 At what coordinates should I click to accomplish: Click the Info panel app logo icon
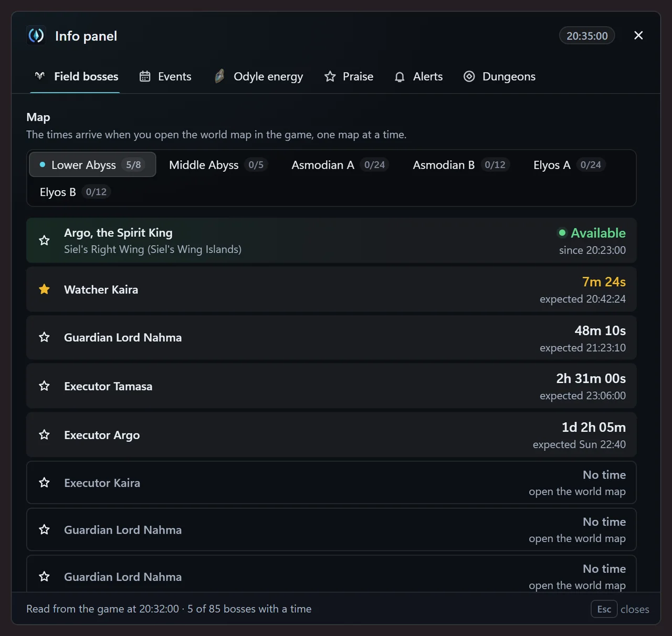click(x=36, y=36)
